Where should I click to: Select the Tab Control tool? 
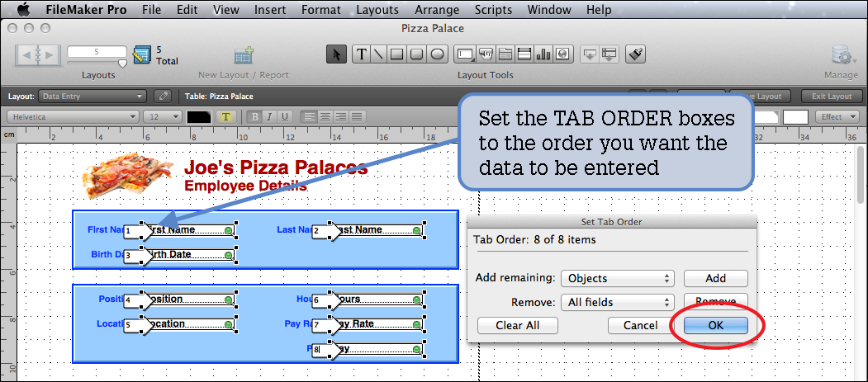[505, 54]
